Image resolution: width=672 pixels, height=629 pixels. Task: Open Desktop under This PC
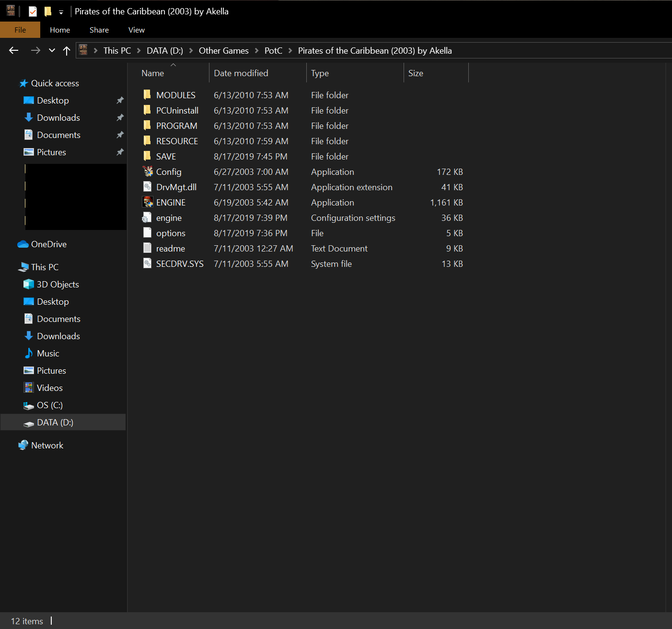53,301
